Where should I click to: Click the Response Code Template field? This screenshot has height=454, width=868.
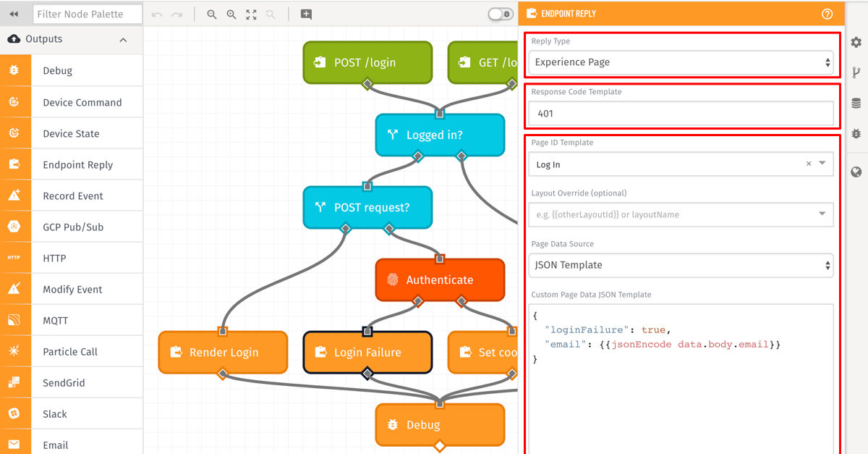click(681, 114)
